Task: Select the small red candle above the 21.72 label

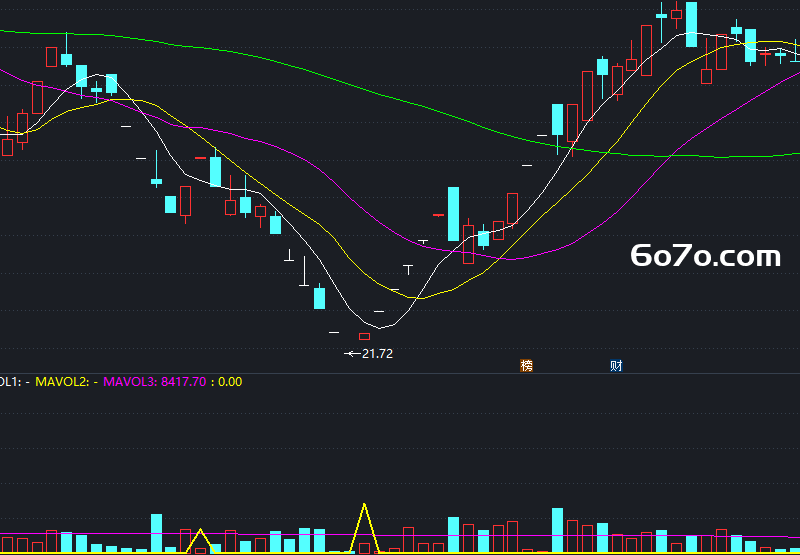Action: [x=364, y=337]
